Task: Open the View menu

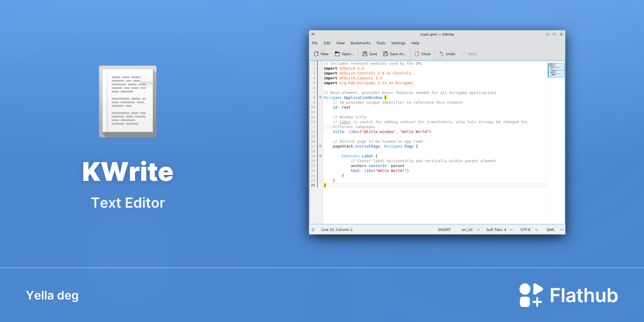Action: coord(340,43)
